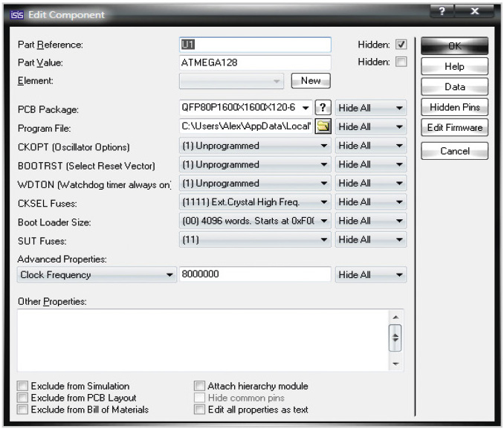The height and width of the screenshot is (429, 504).
Task: Open the Element dropdown
Action: point(231,81)
